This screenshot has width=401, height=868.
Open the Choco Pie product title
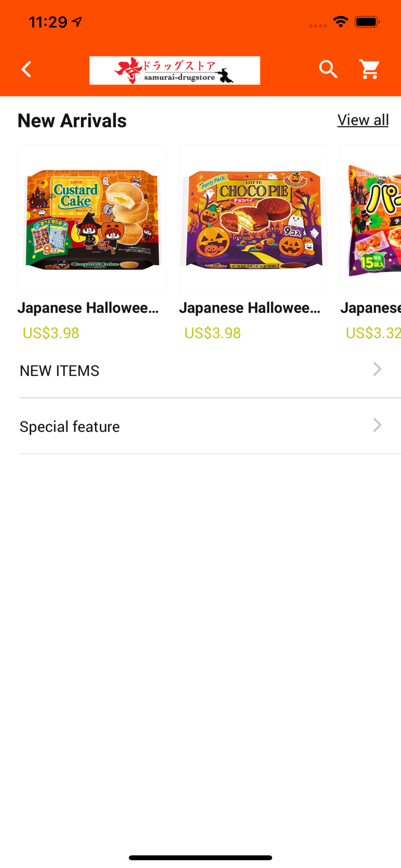click(x=250, y=308)
